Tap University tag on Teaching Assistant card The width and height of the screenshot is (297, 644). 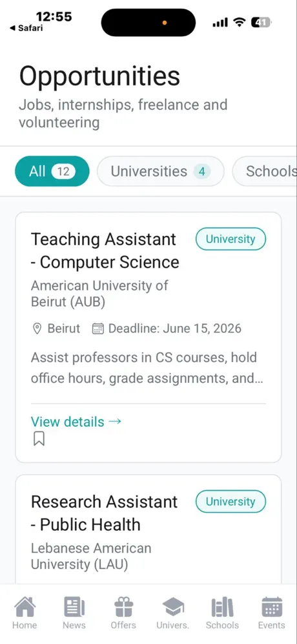(230, 239)
